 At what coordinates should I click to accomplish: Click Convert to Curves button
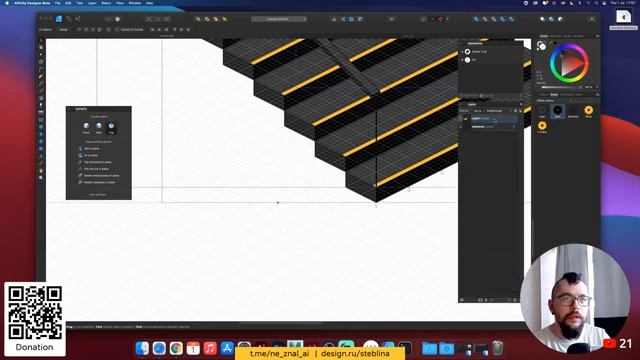(x=131, y=29)
